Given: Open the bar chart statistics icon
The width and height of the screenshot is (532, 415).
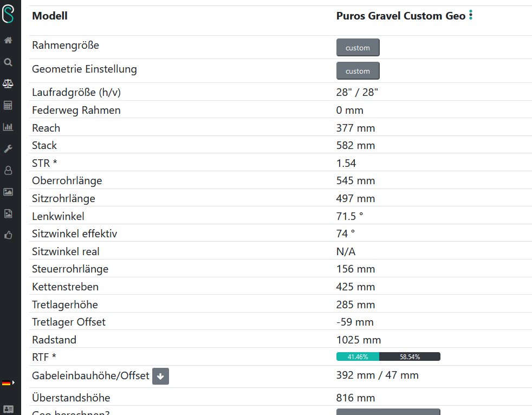Looking at the screenshot, I should (x=8, y=127).
